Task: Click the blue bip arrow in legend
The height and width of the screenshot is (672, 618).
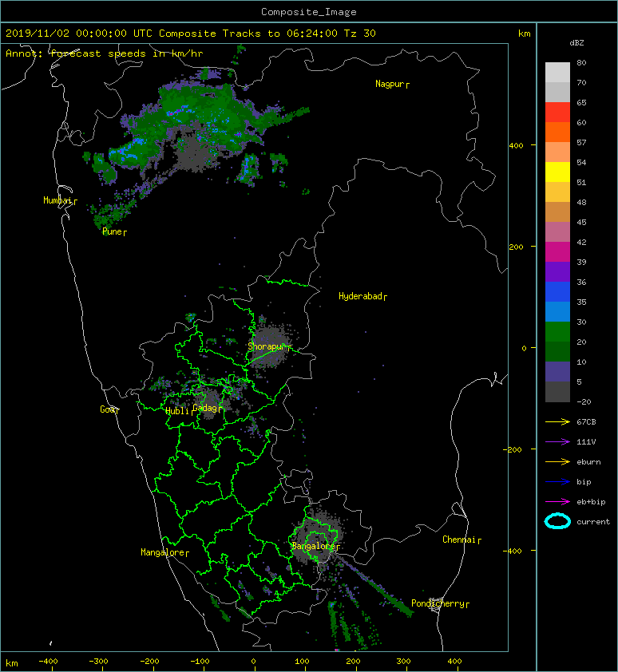Action: tap(557, 482)
